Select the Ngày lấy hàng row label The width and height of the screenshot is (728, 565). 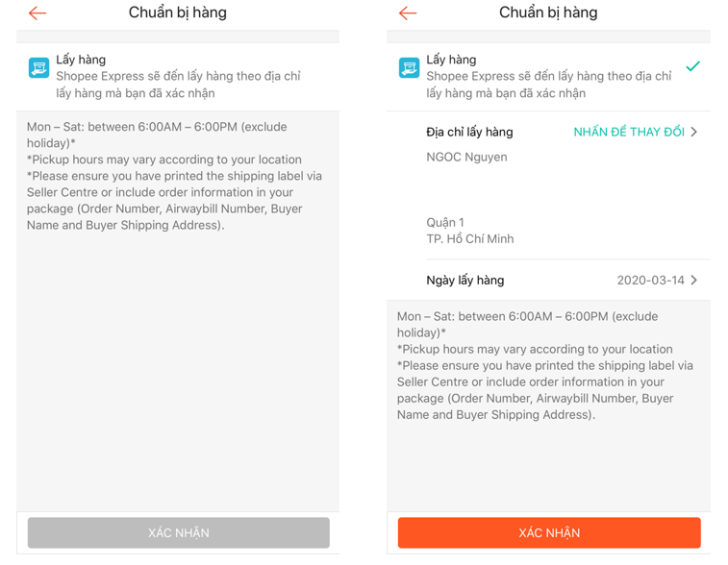(464, 281)
